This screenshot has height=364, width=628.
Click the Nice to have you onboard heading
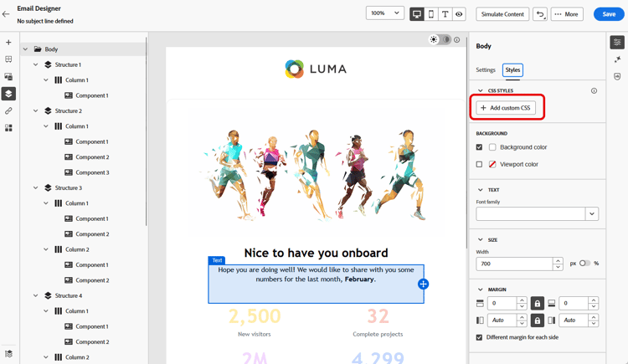pos(316,253)
